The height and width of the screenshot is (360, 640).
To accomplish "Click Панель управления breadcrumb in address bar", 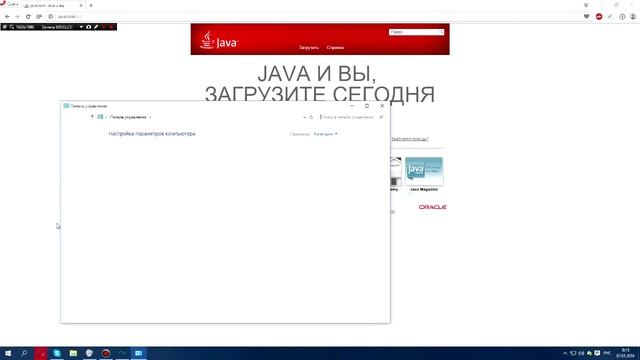I will (128, 117).
